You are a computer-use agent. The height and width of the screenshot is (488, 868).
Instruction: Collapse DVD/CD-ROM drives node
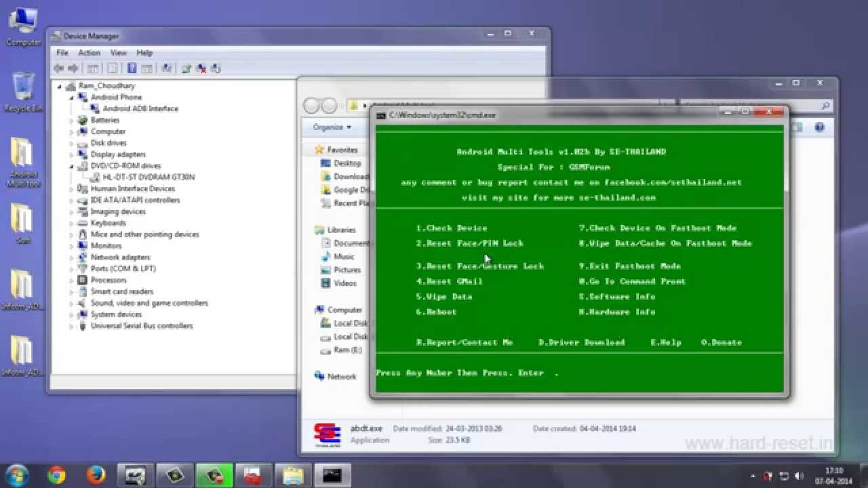click(71, 166)
